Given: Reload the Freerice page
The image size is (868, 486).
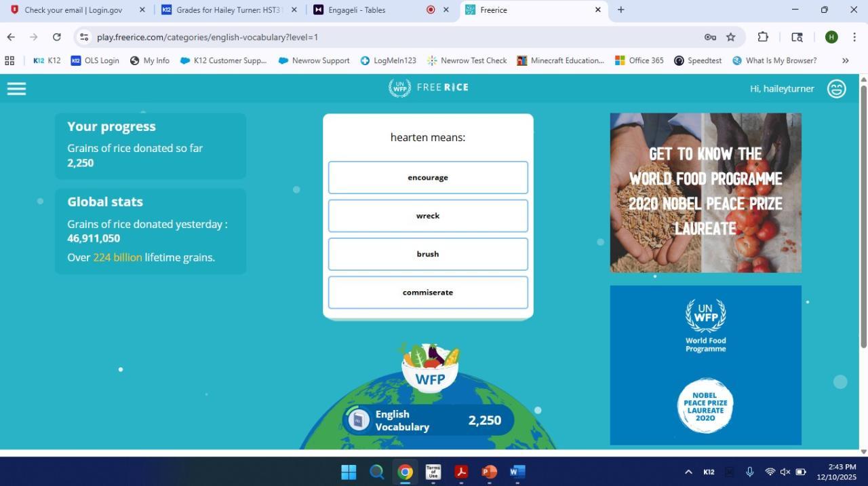Looking at the screenshot, I should tap(57, 37).
